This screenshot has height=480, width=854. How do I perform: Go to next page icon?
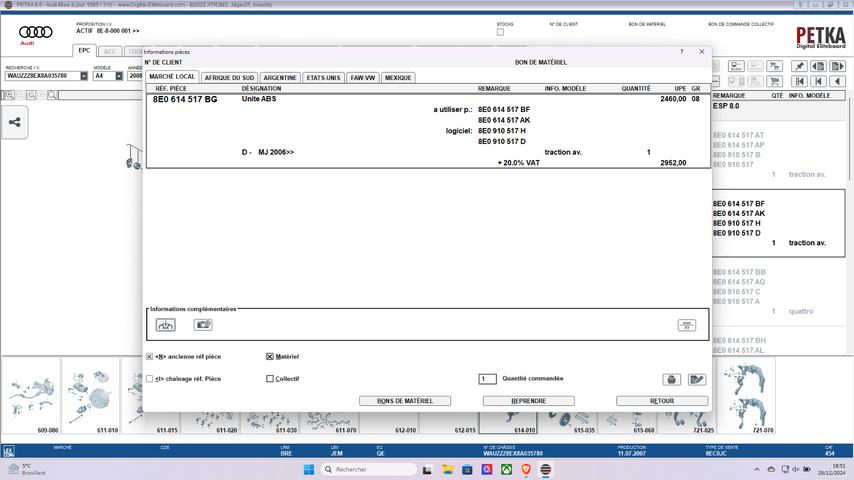tap(837, 66)
